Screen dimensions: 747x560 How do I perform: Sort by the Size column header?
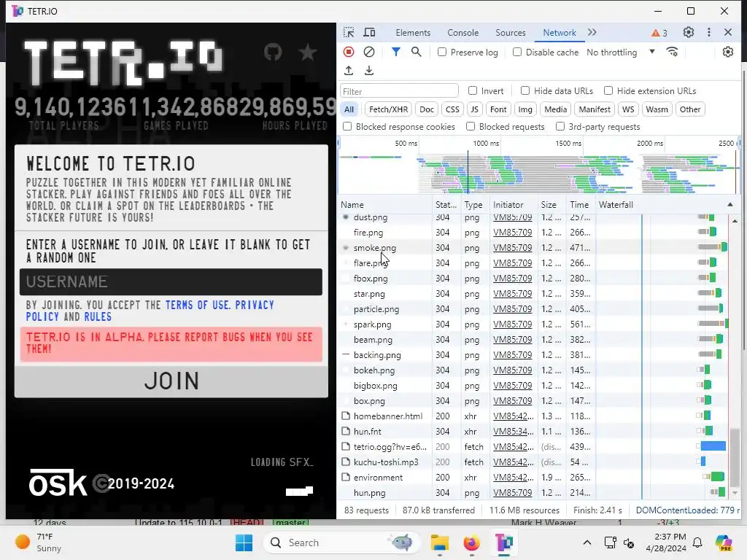point(551,205)
